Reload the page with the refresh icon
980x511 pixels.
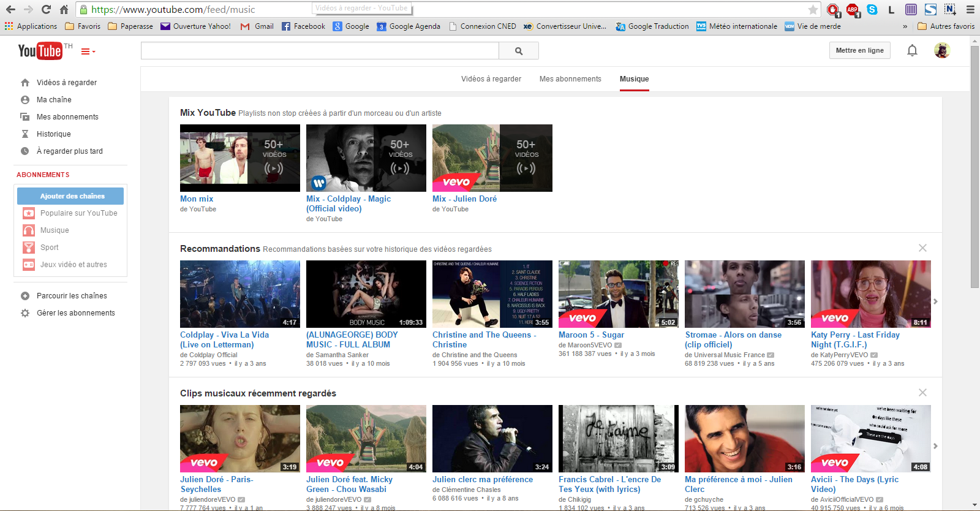(46, 9)
